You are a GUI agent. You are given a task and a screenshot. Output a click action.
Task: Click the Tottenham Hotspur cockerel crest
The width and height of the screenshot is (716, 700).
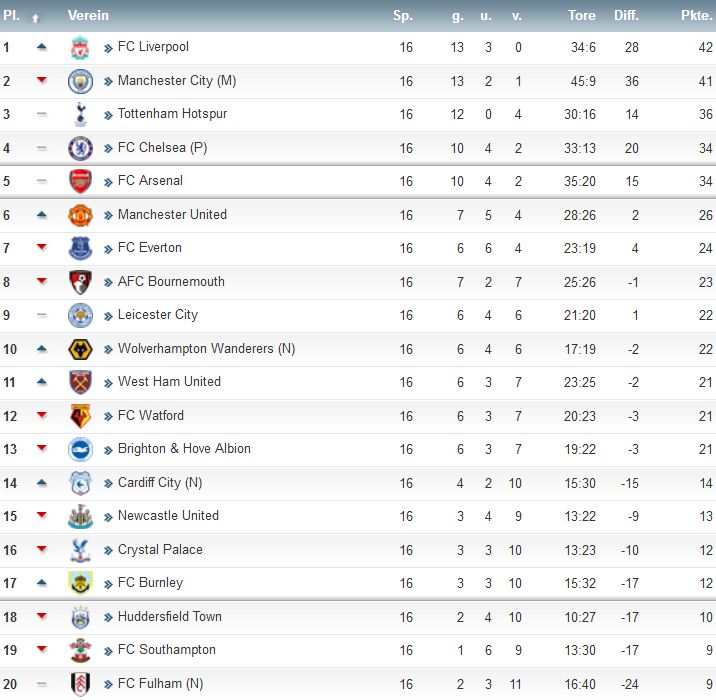tap(80, 115)
